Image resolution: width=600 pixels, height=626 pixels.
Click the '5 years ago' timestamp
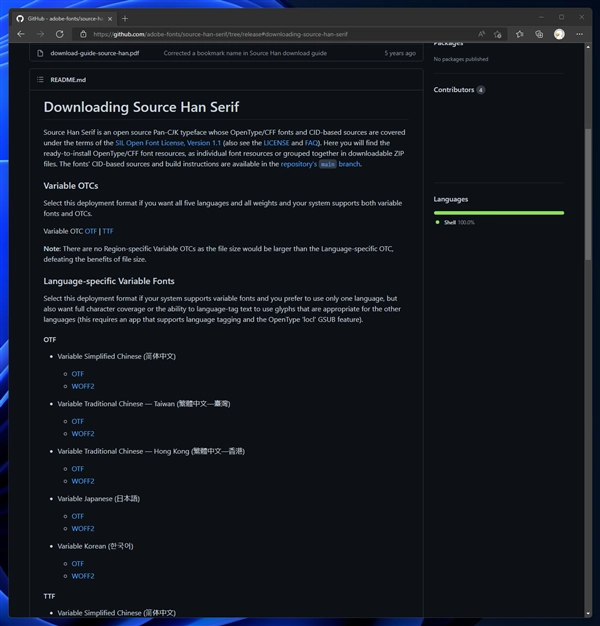click(x=400, y=53)
